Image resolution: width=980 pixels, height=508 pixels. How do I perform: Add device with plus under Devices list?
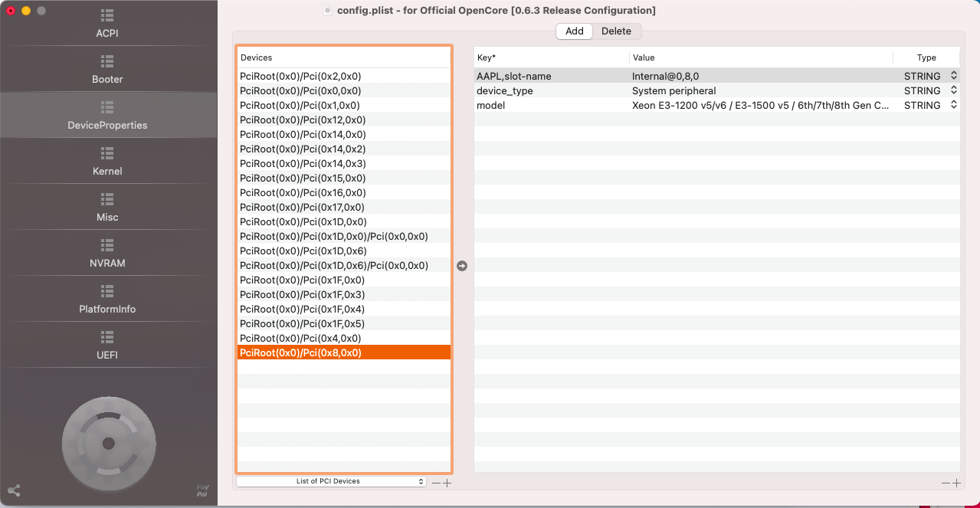447,483
